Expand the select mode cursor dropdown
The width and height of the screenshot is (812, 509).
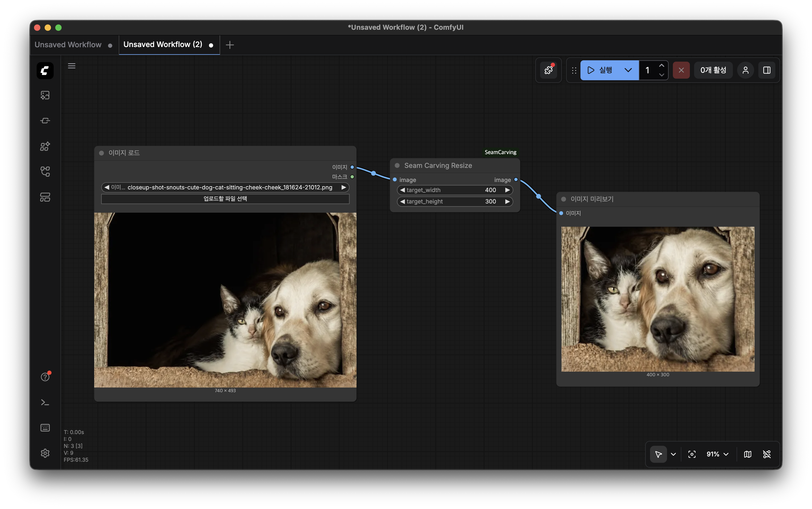tap(673, 454)
